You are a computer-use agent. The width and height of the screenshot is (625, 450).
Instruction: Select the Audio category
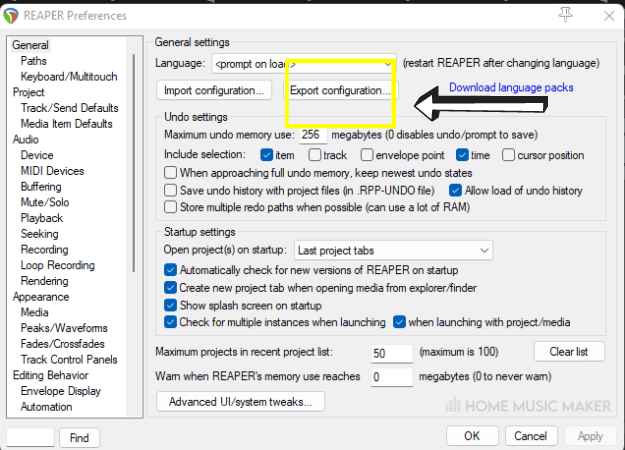pos(26,140)
